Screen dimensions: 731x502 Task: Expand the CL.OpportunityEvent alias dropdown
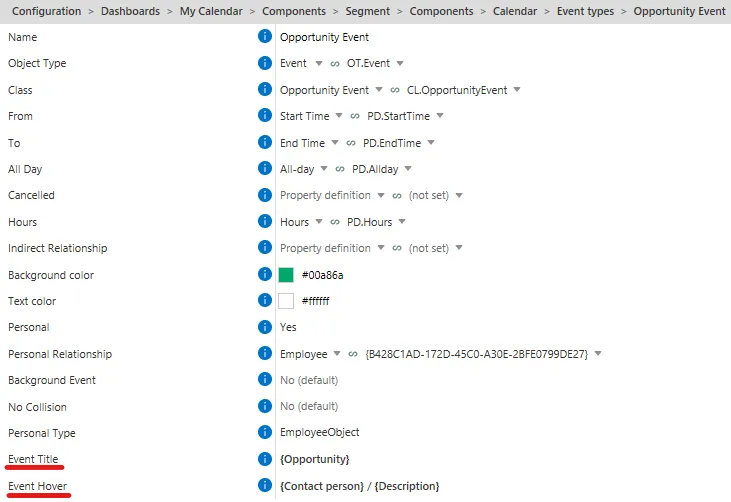coord(517,89)
